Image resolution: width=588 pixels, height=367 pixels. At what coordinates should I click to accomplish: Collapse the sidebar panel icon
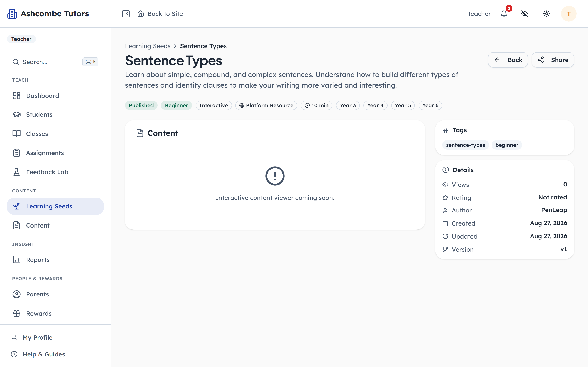tap(126, 14)
